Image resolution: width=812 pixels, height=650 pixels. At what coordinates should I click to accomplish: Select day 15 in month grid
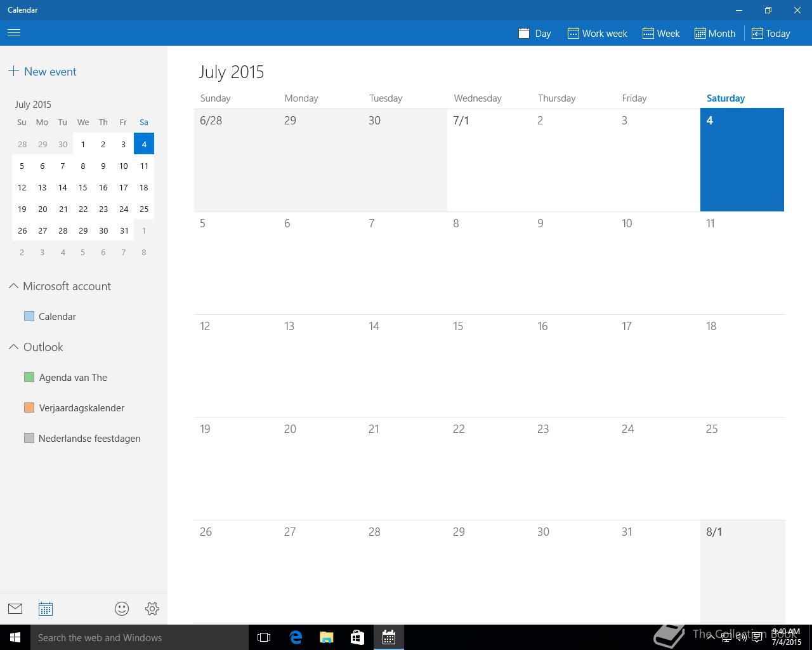pos(489,366)
